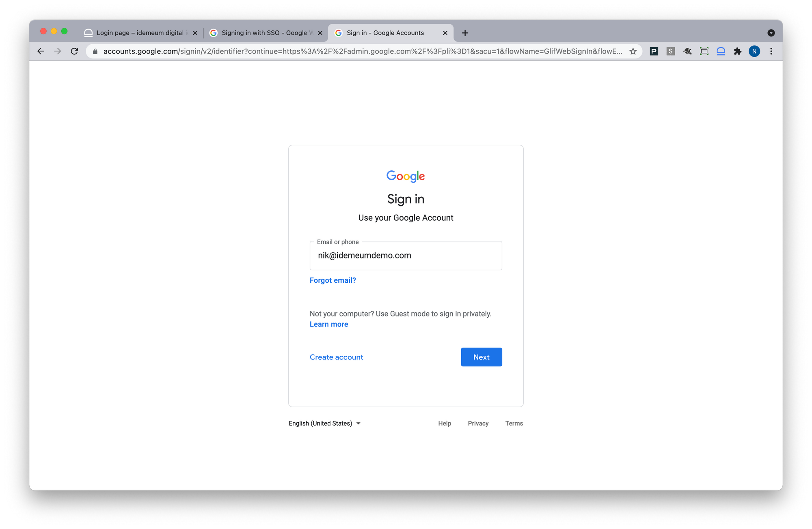Open the Create account link
812x529 pixels.
point(336,357)
